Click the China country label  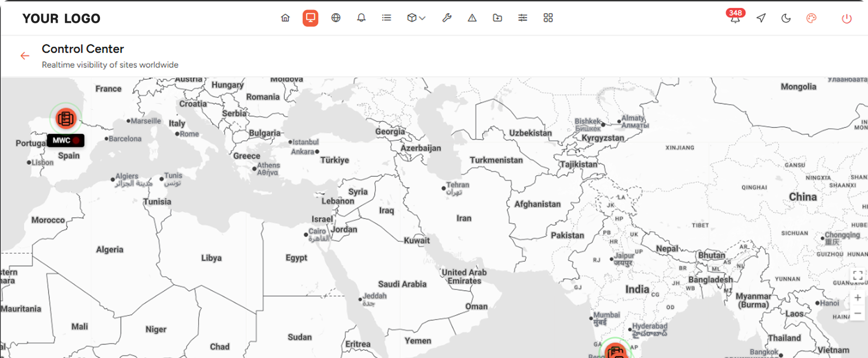[803, 197]
